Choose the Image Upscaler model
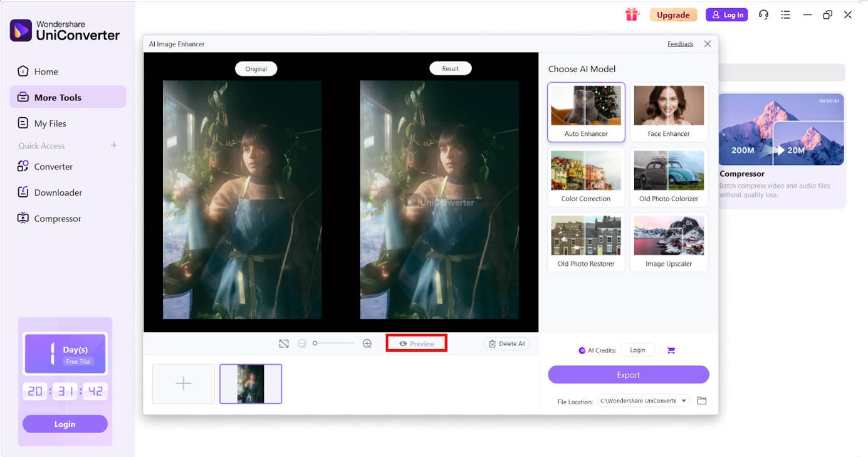 (669, 243)
